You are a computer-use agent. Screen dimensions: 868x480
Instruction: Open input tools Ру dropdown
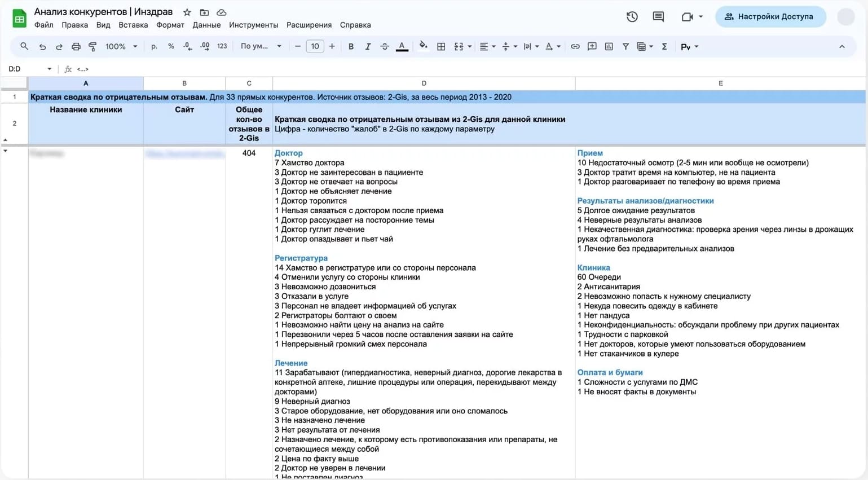point(689,47)
